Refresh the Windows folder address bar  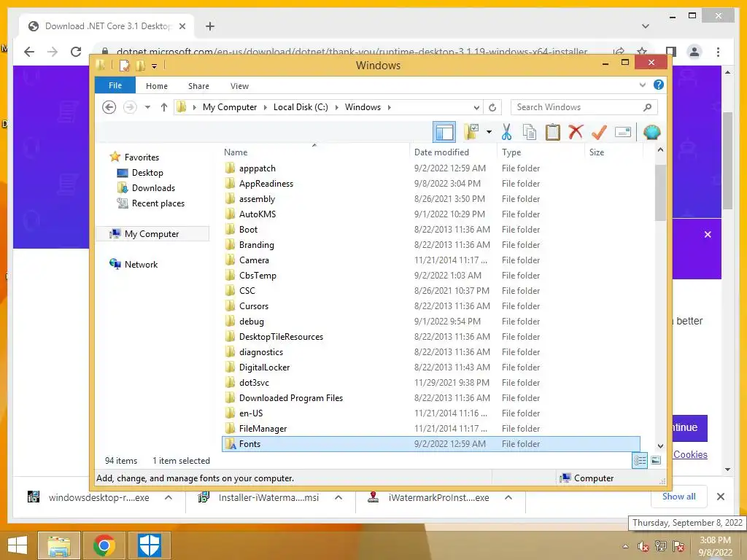(492, 107)
